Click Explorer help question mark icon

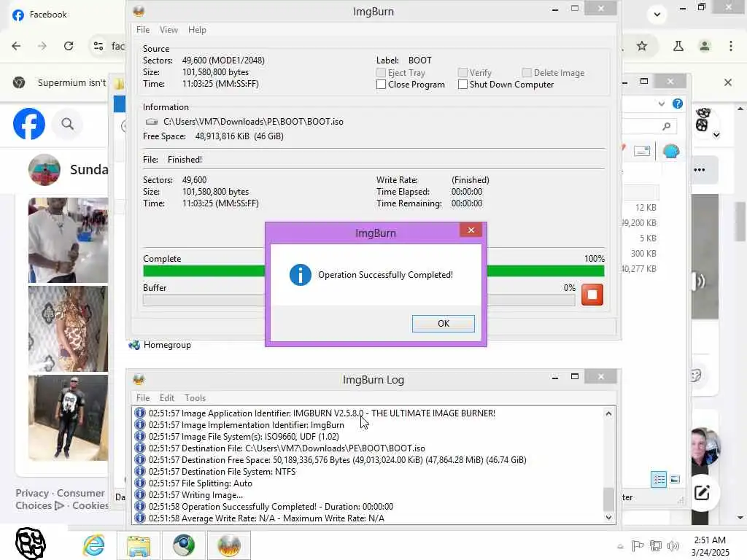[x=678, y=104]
